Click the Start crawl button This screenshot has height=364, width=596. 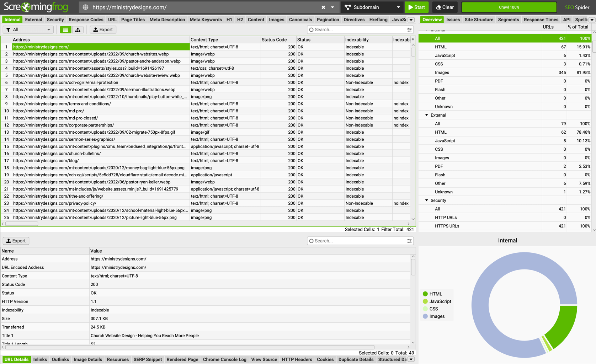point(416,7)
